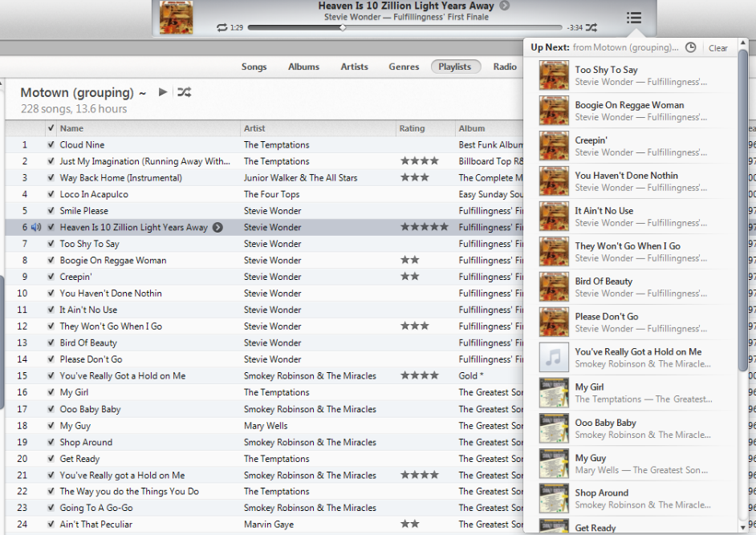Open the Up Next list icon

point(633,18)
